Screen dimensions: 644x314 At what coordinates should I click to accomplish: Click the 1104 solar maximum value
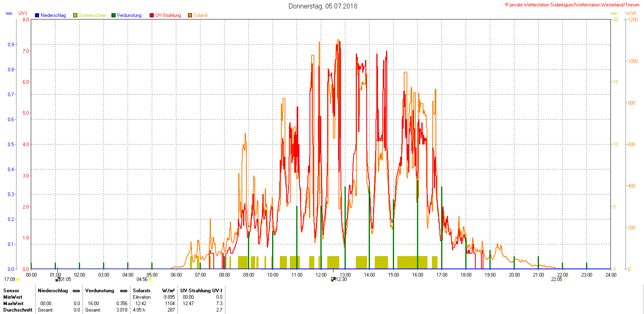(x=170, y=304)
